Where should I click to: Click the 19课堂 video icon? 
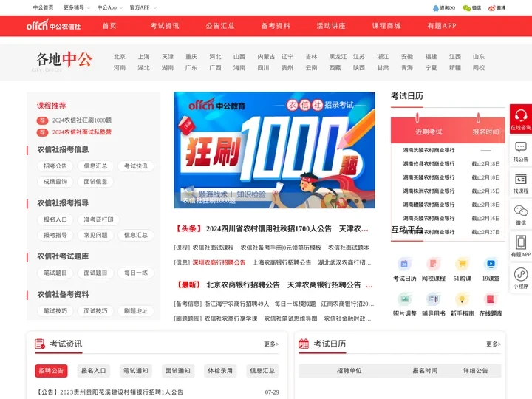(491, 264)
